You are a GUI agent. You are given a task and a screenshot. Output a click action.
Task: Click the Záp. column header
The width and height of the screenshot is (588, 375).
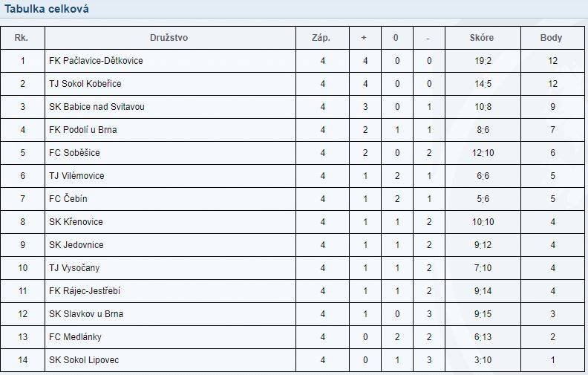tap(321, 37)
